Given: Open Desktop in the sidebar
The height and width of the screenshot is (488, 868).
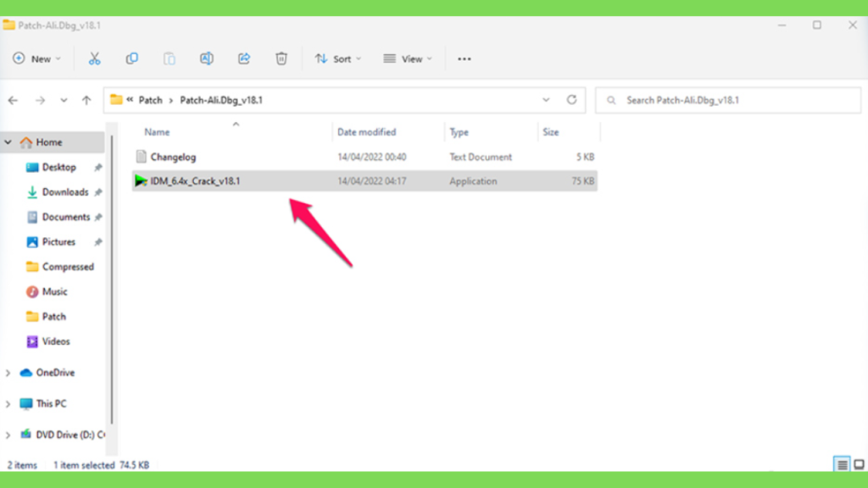Looking at the screenshot, I should tap(58, 167).
